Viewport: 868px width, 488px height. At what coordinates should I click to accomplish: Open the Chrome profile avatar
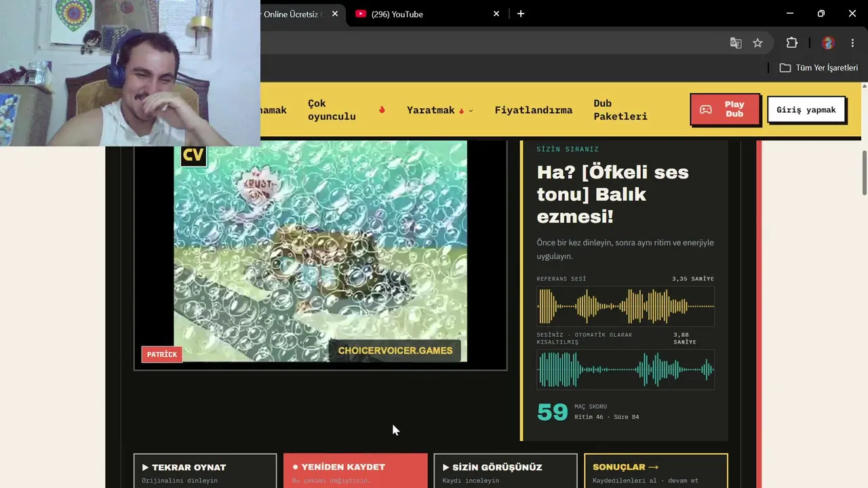tap(828, 43)
